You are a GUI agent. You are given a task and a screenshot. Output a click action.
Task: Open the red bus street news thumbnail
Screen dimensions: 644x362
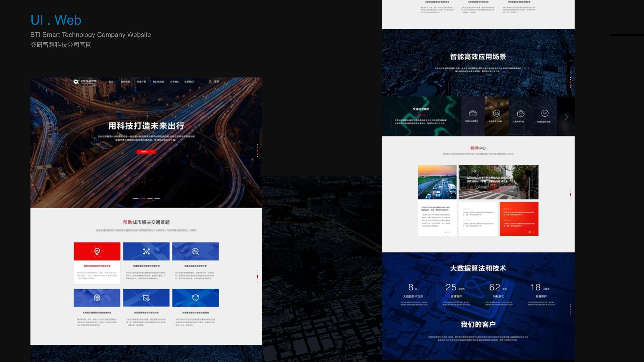click(x=498, y=182)
